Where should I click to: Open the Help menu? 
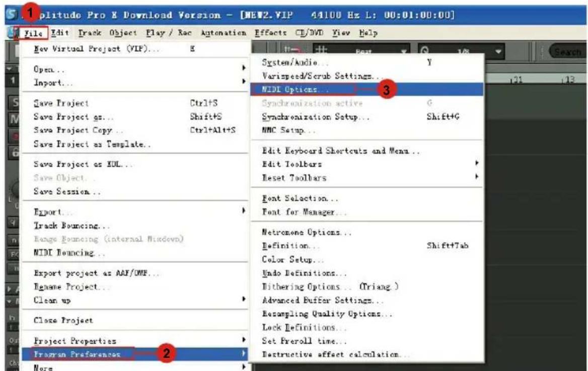368,33
